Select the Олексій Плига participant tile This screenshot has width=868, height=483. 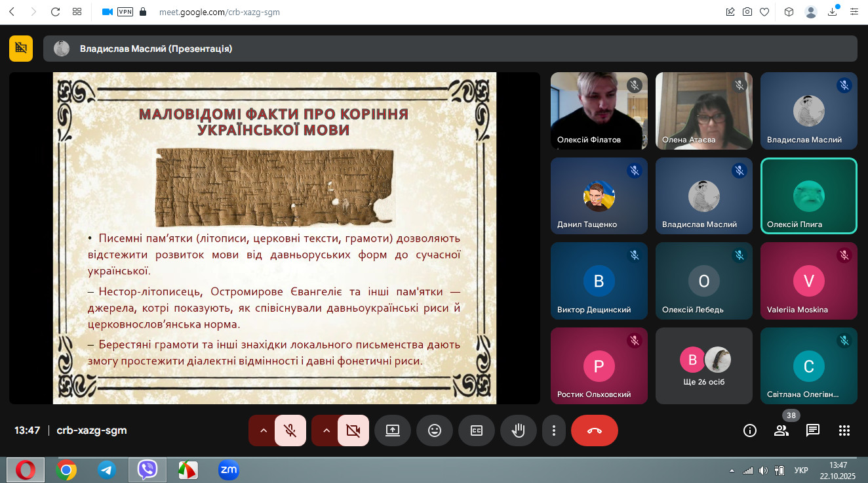808,196
